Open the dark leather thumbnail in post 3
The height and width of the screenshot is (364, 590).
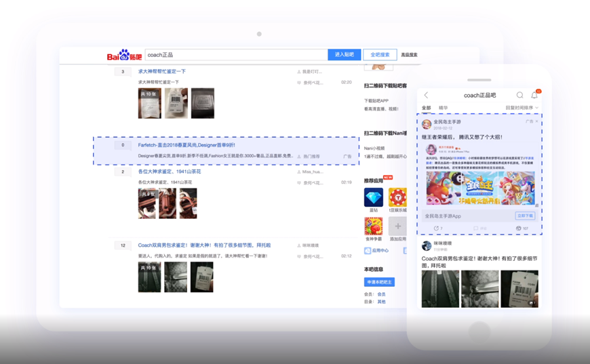203,104
